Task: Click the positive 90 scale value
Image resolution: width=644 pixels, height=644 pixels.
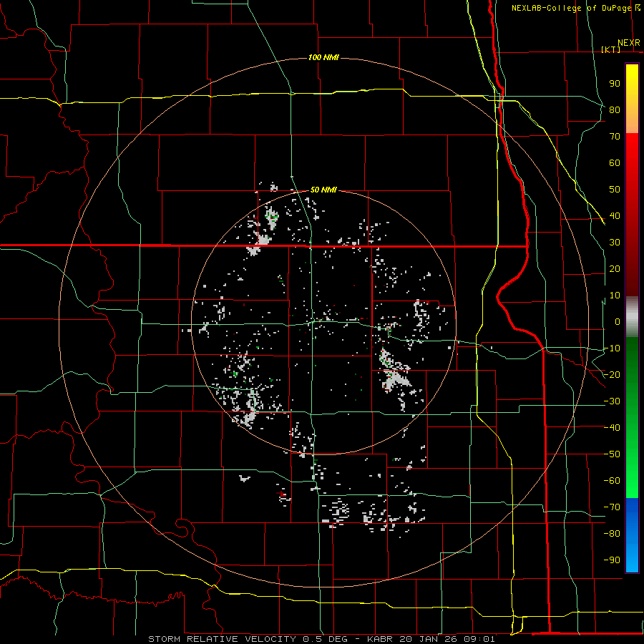Action: tap(615, 84)
